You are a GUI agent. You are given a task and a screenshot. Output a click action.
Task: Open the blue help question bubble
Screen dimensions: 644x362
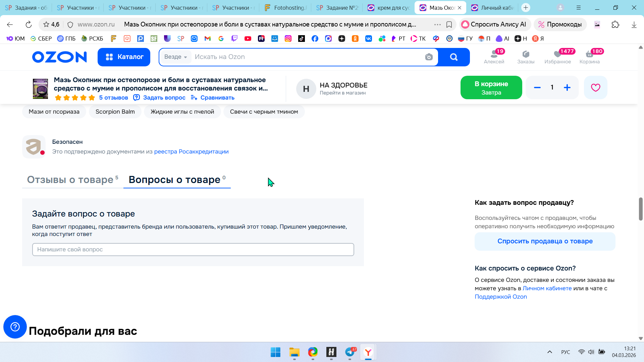pyautogui.click(x=15, y=326)
